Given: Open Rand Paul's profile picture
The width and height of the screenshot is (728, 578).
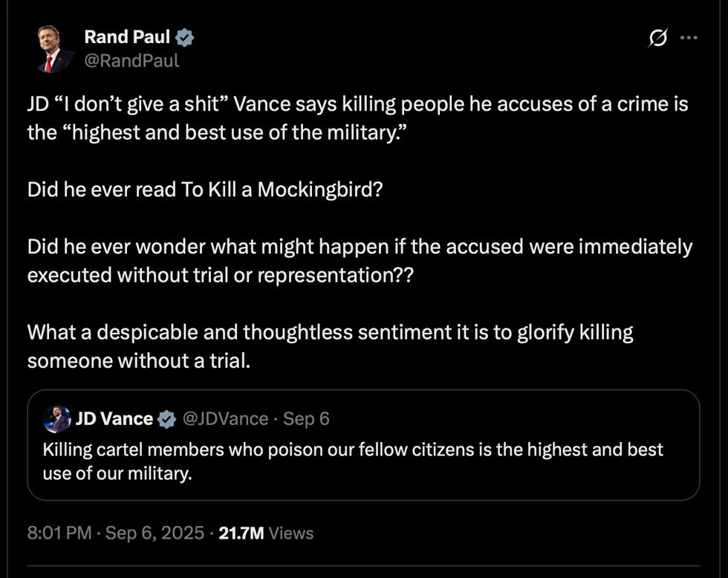Looking at the screenshot, I should coord(55,50).
